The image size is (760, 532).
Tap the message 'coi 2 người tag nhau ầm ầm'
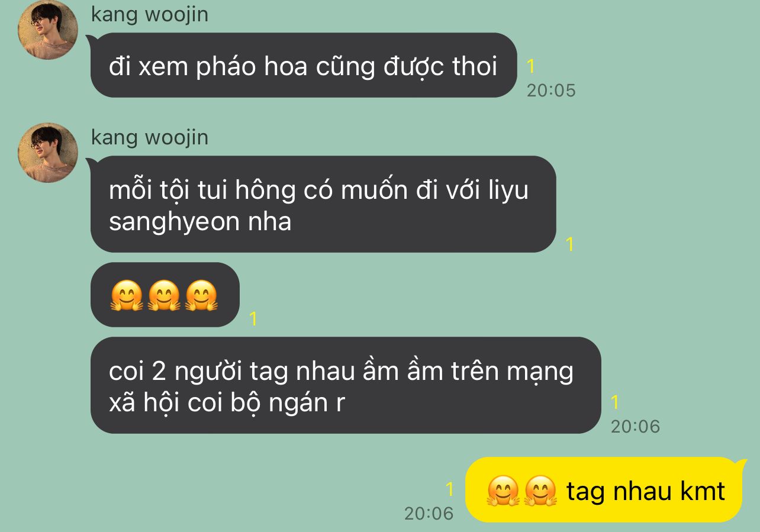pos(346,386)
